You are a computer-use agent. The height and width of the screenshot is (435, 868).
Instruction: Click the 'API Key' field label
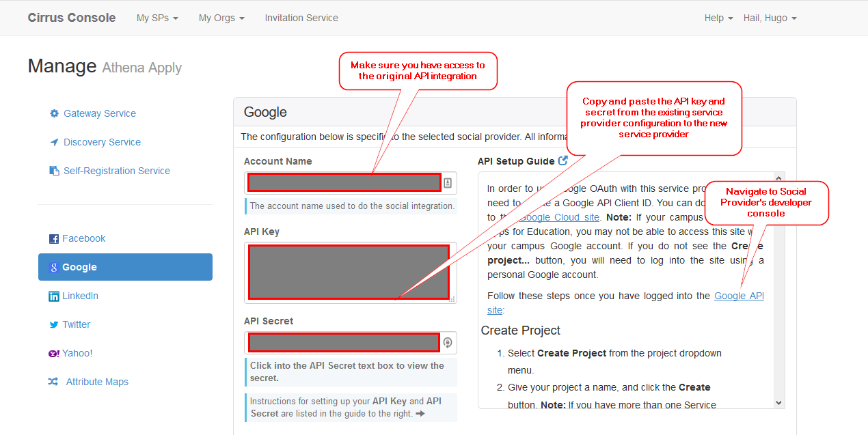(262, 231)
